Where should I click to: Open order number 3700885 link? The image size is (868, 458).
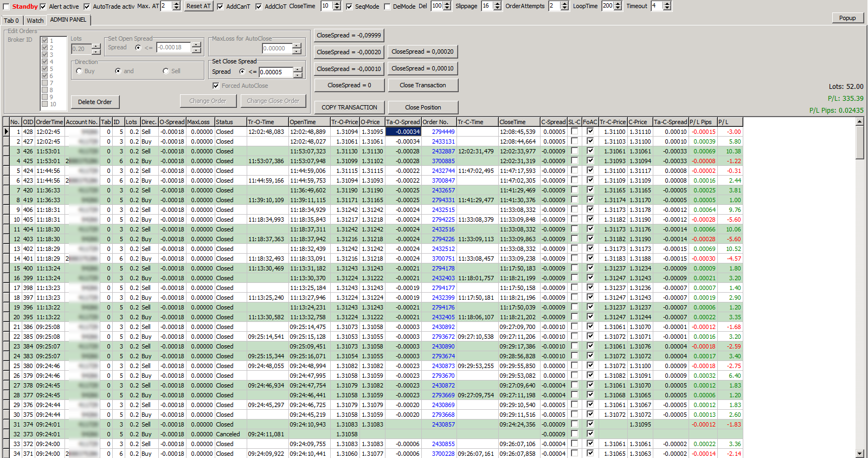[x=443, y=161]
